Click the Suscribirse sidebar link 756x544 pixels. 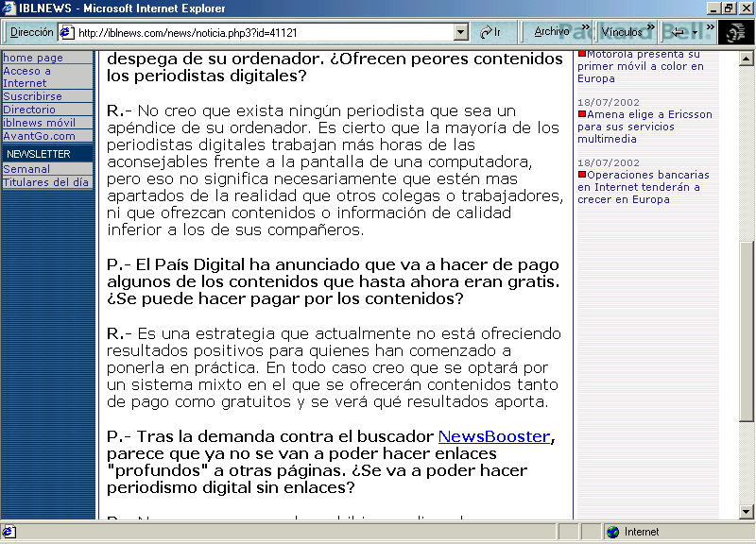[x=32, y=96]
